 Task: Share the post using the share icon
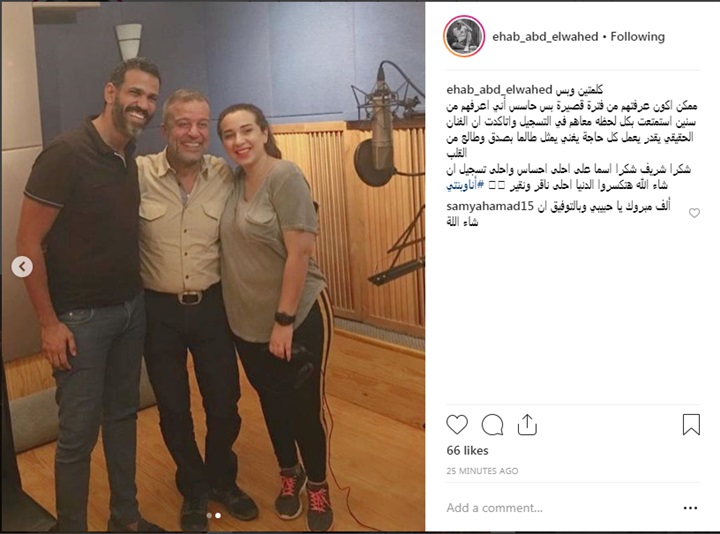coord(527,424)
